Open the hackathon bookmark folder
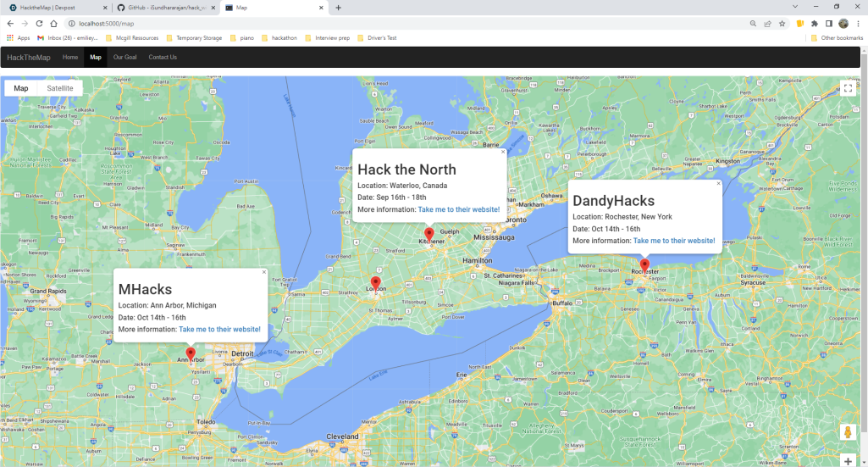Viewport: 868px width, 467px height. (x=279, y=37)
